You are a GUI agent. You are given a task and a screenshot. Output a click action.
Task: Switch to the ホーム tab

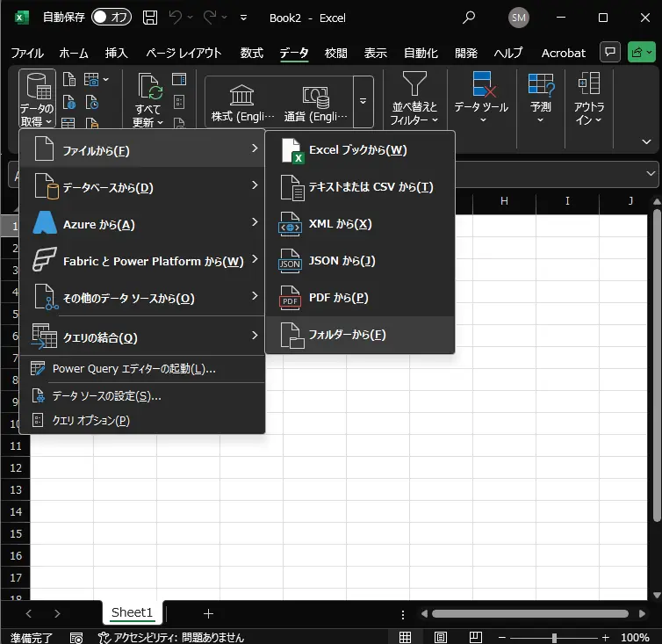click(x=74, y=53)
